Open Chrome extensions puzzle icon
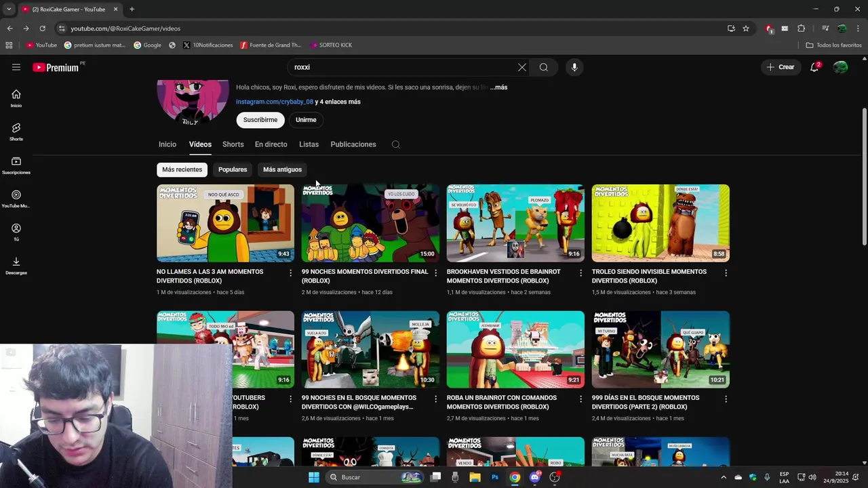This screenshot has width=868, height=488. point(801,28)
